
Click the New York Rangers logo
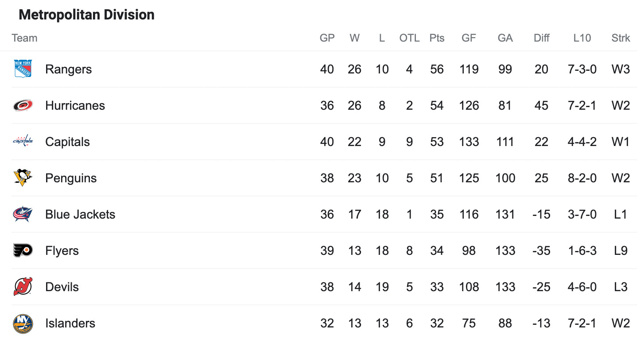[23, 69]
